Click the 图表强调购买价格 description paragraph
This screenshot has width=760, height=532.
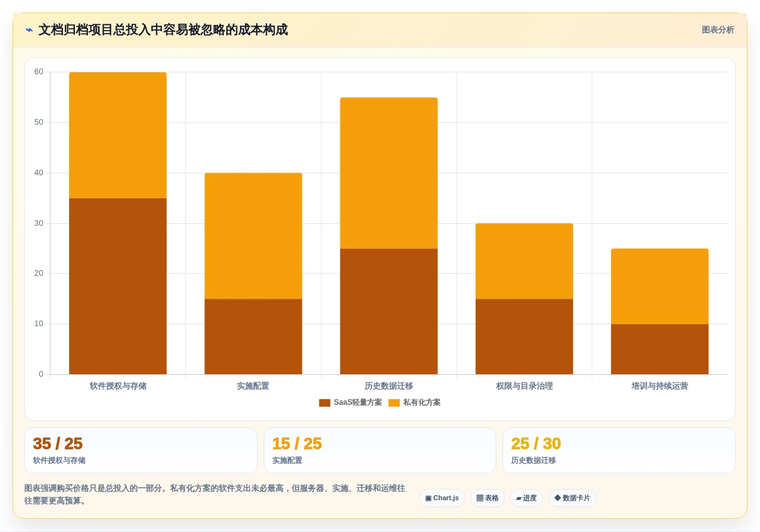tap(215, 494)
